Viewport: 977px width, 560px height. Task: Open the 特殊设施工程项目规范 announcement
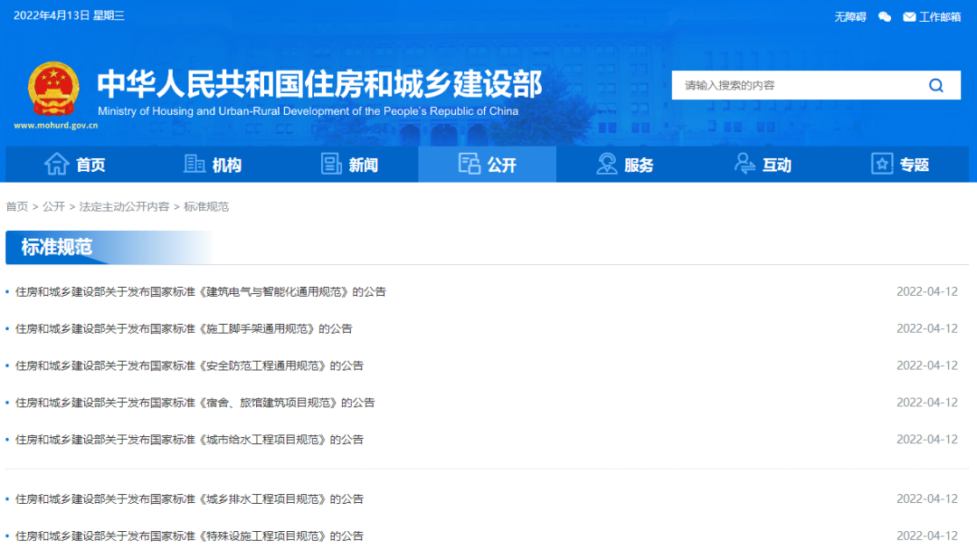[x=189, y=536]
